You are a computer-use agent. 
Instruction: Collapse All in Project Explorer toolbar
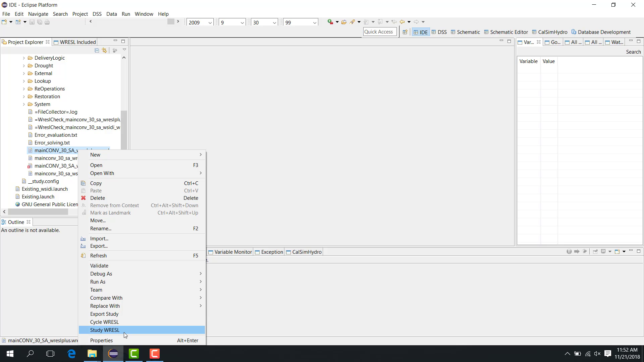pyautogui.click(x=97, y=50)
